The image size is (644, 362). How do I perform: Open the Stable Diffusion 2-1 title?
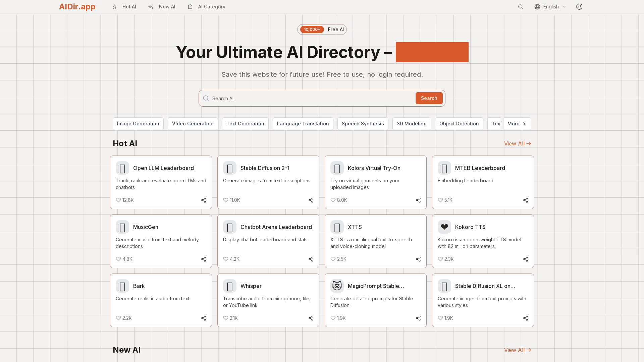[265, 168]
